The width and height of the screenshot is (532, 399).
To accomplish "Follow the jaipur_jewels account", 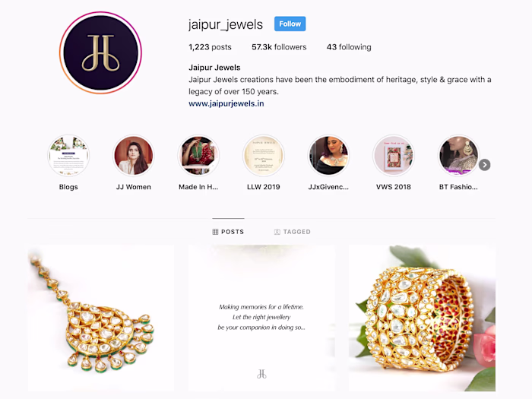I will click(x=290, y=24).
